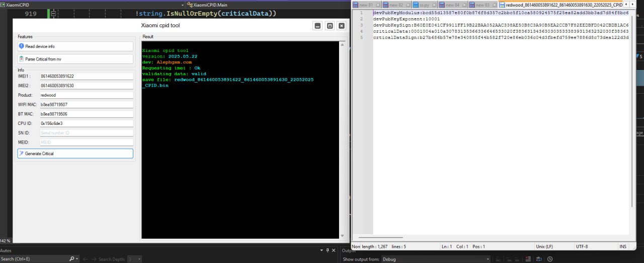Click the Read device info button
This screenshot has height=263, width=644.
coord(75,46)
